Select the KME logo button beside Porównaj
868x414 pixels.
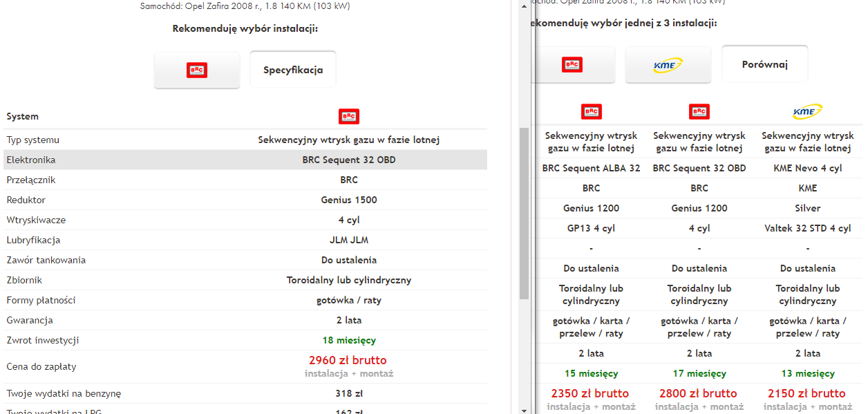(668, 66)
